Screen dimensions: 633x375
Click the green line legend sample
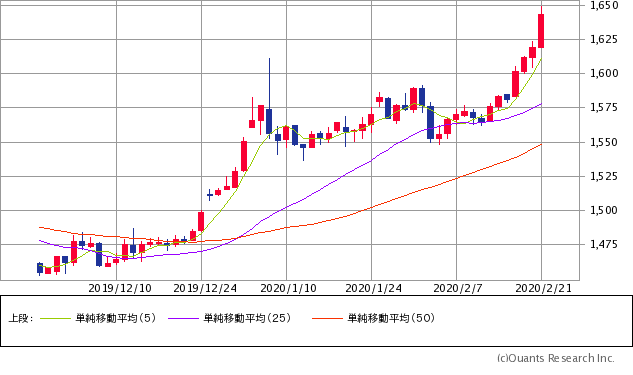point(55,319)
